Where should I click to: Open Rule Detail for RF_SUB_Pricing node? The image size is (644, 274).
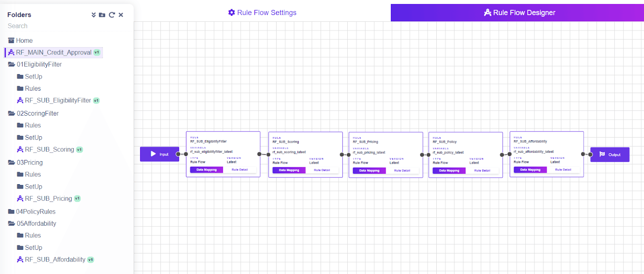[402, 171]
